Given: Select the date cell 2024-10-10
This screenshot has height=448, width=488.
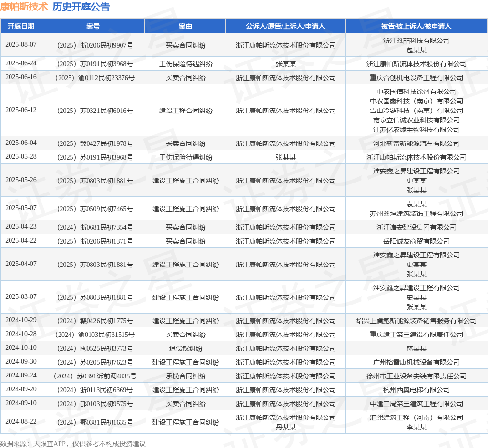Looking at the screenshot, I should (x=21, y=348).
